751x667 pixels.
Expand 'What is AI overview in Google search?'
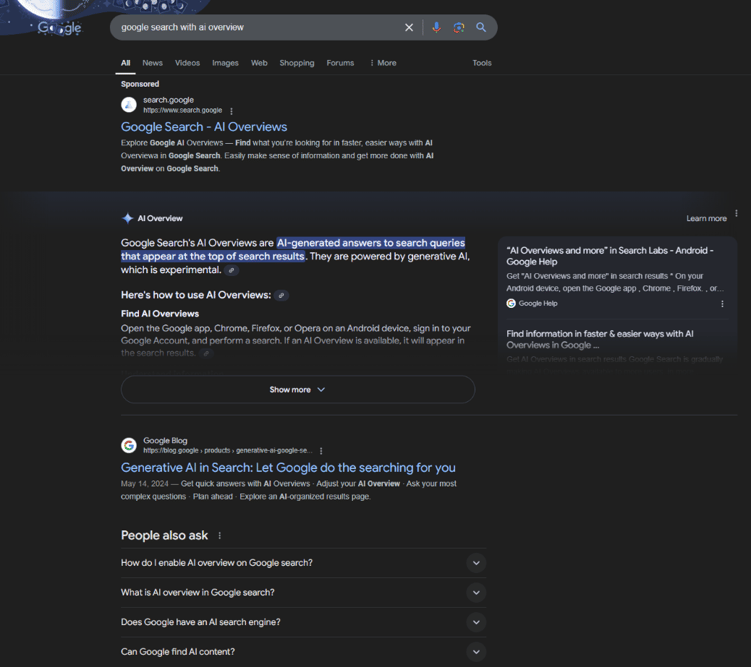pos(476,593)
